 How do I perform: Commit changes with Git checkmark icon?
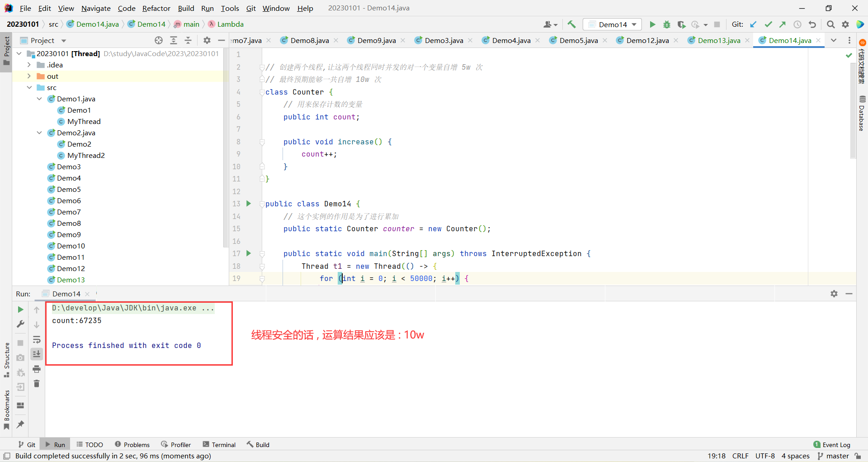(768, 24)
